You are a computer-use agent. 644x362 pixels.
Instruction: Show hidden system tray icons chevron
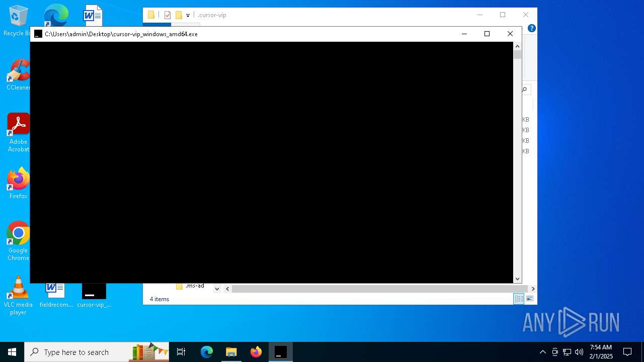tap(542, 352)
